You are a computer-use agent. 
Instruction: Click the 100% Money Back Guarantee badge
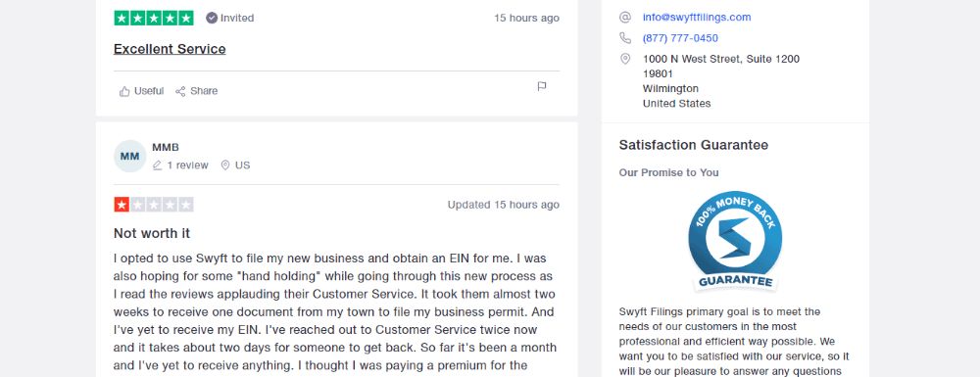pos(735,241)
